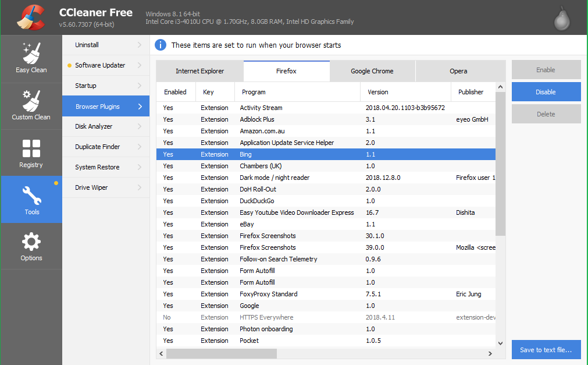This screenshot has height=365, width=588.
Task: Open Easy Clean broom icon
Action: 31,53
